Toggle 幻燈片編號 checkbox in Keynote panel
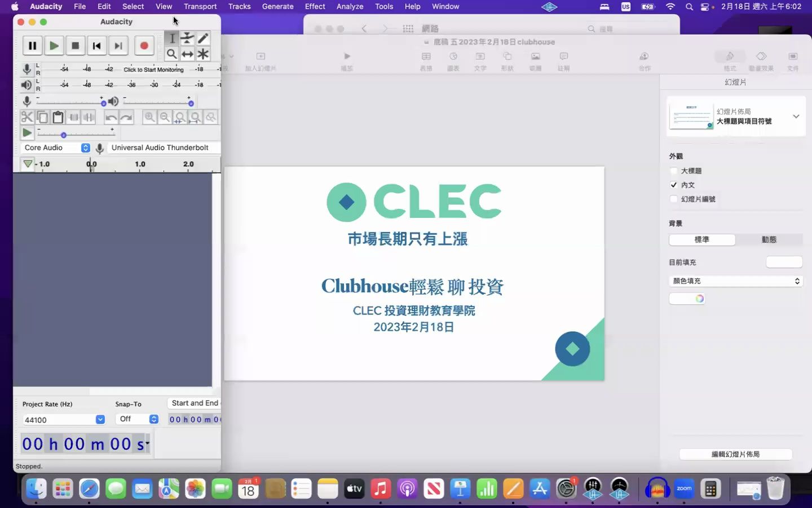 point(673,199)
